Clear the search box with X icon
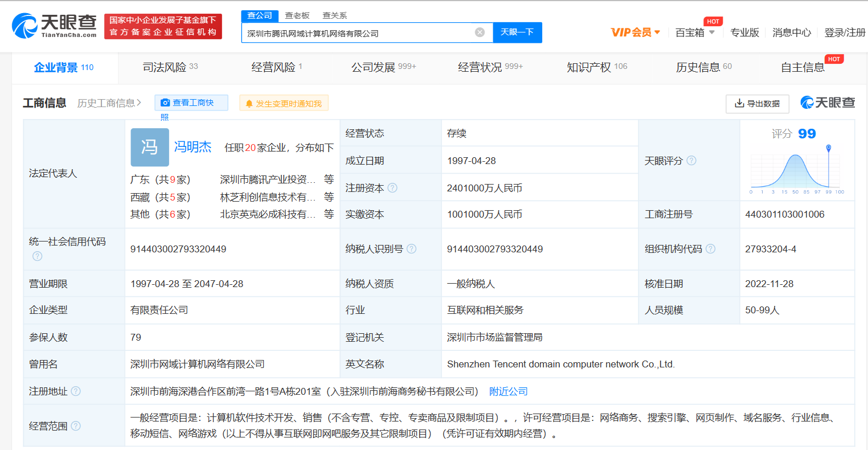The image size is (868, 450). [x=480, y=32]
